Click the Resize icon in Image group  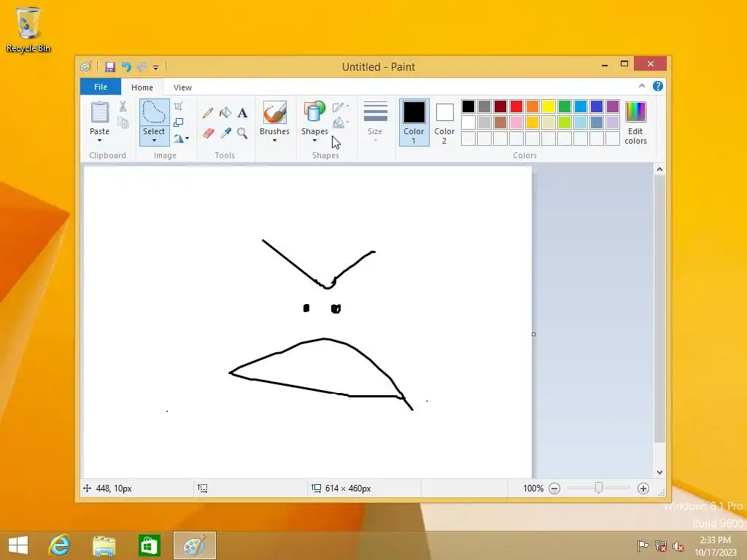[178, 122]
